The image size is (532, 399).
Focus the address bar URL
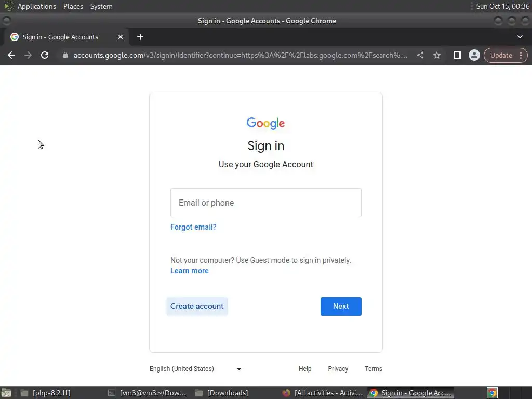tap(241, 55)
